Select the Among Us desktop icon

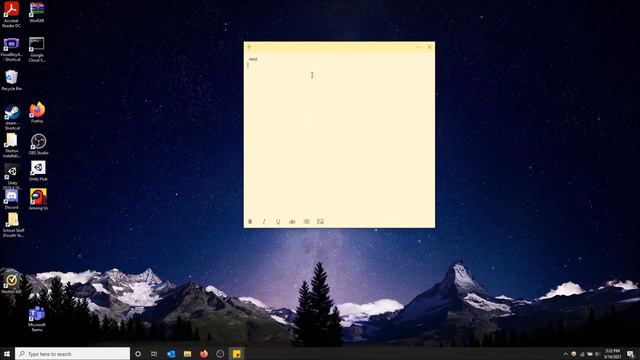[38, 199]
